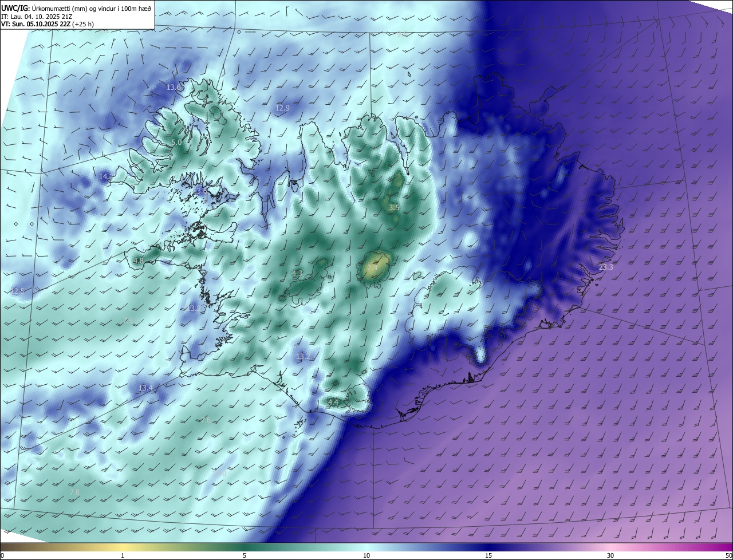
Task: Click the 12.5 value label near the west edge
Action: [x=17, y=291]
